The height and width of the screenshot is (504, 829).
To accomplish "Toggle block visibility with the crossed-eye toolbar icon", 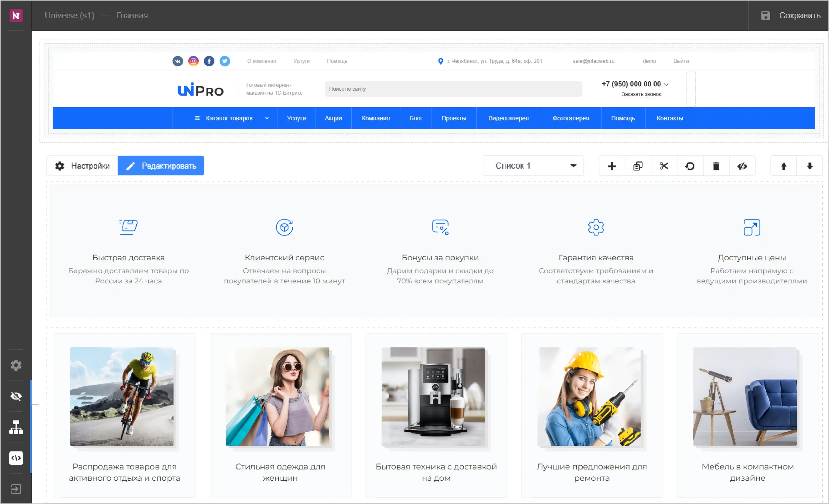I will pos(742,166).
